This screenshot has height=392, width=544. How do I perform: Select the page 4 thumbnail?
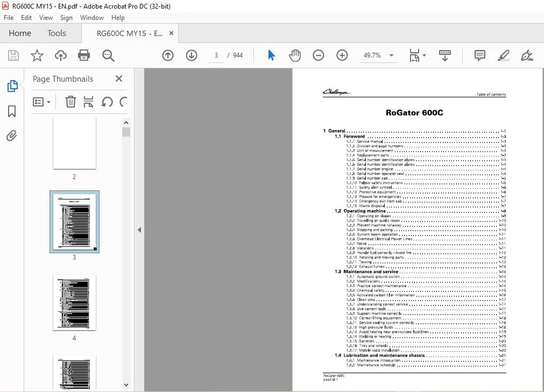(74, 302)
